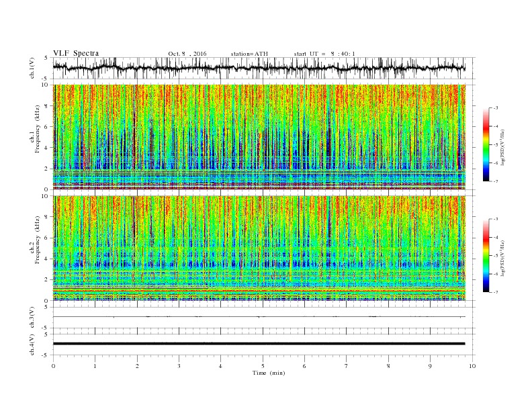532x411 pixels.
Task: Click the ch.1 "Frequency (kHz)" axis label
Action: coord(38,129)
